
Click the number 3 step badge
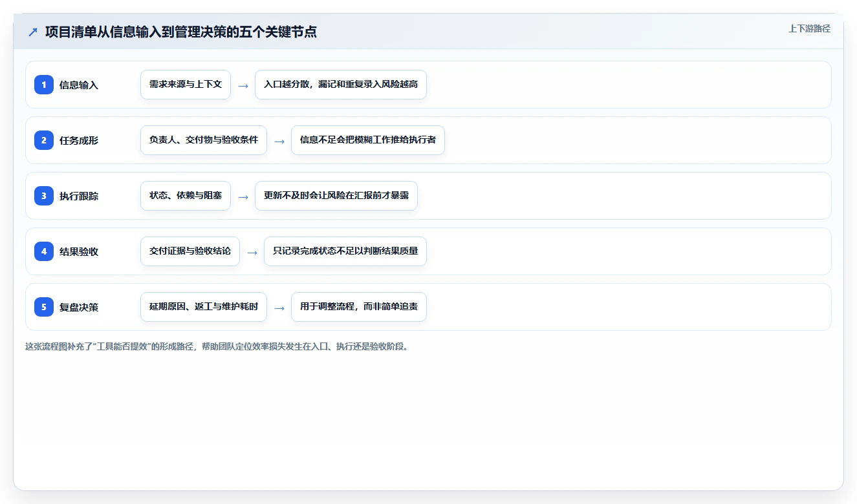click(x=44, y=196)
